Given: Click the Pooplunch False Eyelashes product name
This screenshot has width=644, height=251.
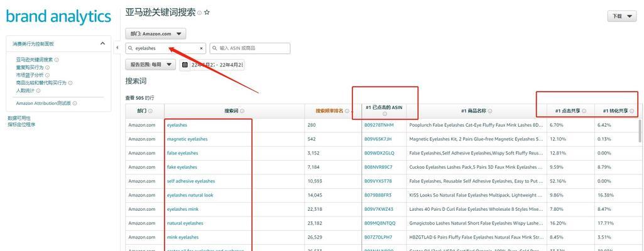Looking at the screenshot, I should 476,125.
